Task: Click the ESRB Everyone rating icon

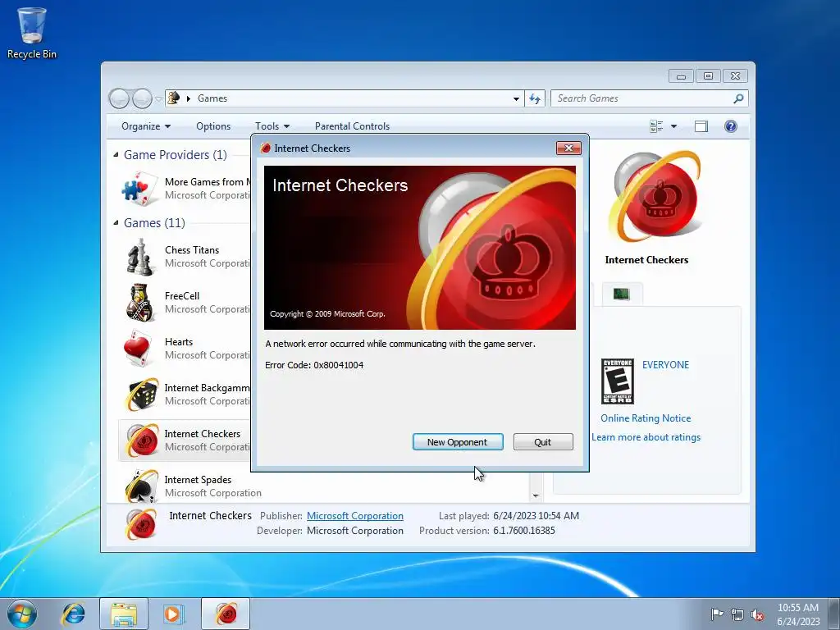Action: pos(618,381)
